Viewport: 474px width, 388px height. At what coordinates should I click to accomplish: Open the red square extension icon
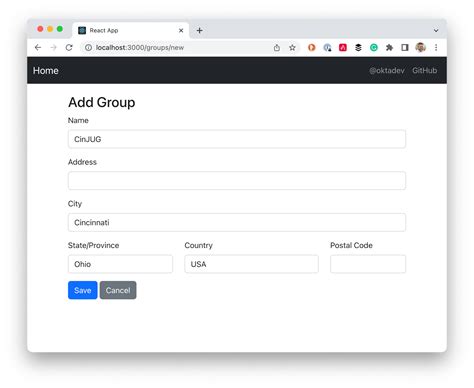[x=343, y=48]
